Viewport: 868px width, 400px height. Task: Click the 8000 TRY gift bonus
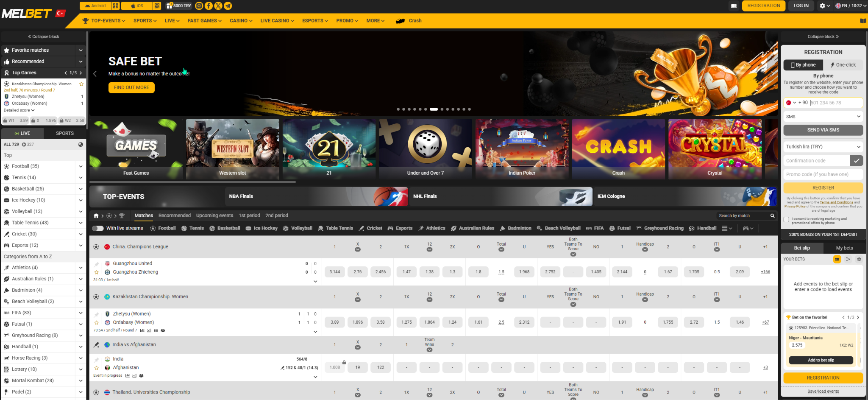click(178, 6)
